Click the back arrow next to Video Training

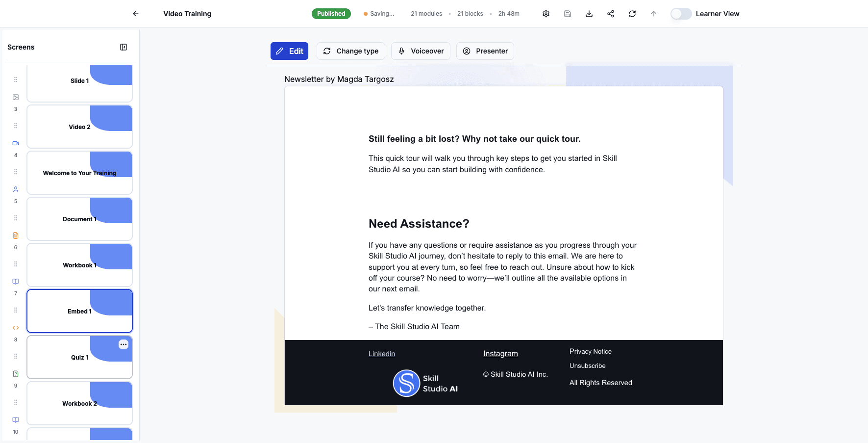pos(135,13)
